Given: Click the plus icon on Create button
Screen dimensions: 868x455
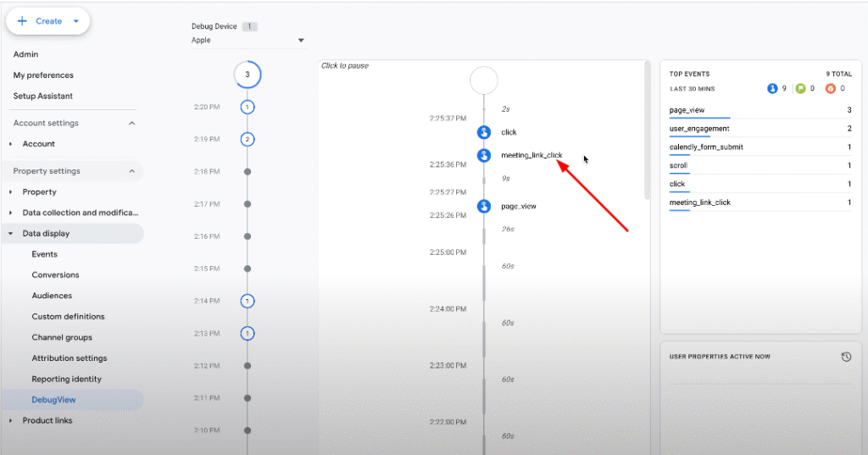Looking at the screenshot, I should tap(22, 21).
